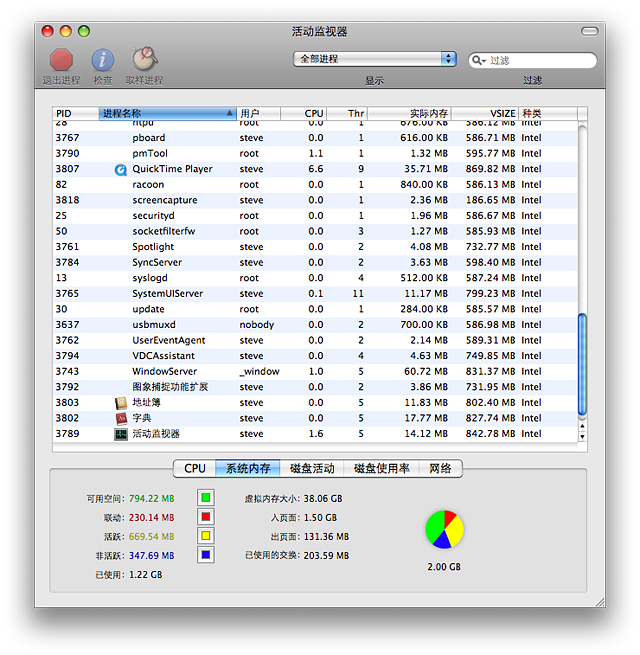Select the usbmuxd process row

(315, 325)
